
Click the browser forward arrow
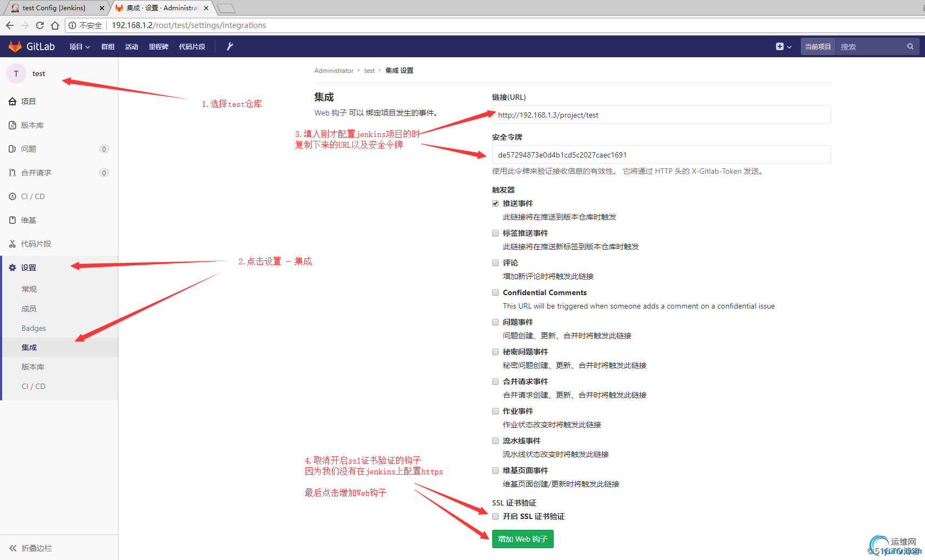click(x=25, y=25)
